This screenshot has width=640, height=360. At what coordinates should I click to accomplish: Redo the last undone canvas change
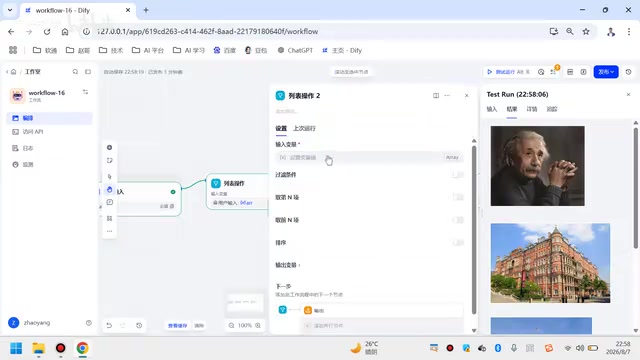point(123,325)
